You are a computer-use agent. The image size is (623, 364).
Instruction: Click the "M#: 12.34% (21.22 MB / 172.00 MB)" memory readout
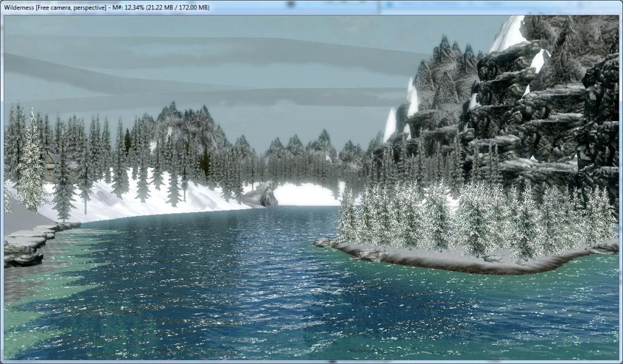tap(161, 7)
